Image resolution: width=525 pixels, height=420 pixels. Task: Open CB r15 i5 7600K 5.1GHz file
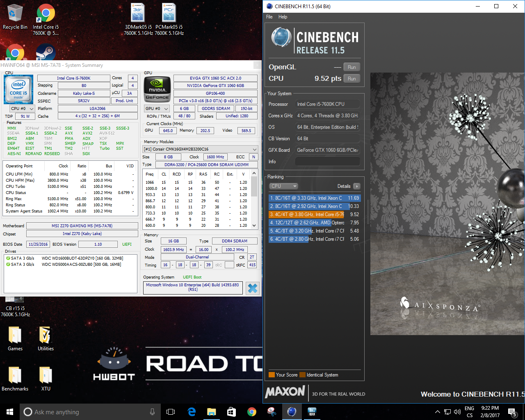15,307
